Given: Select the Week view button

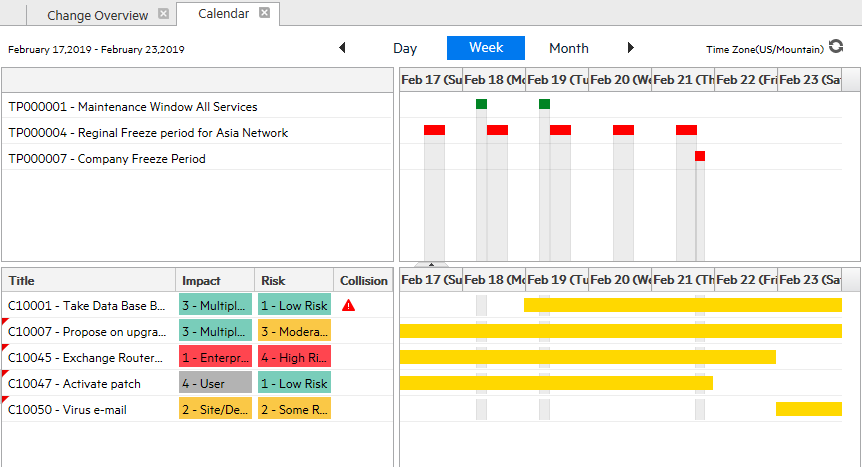Looking at the screenshot, I should pos(486,48).
